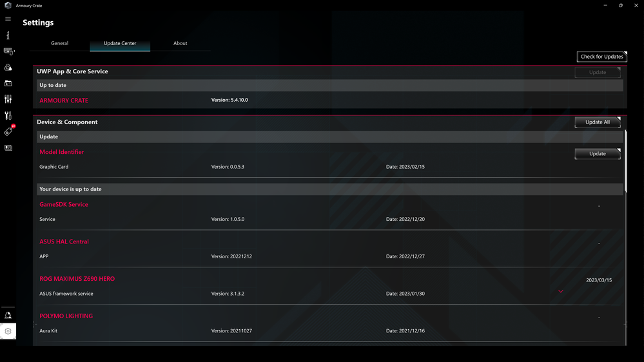Click the POLYMO LIGHTING heading
The image size is (644, 362).
66,316
